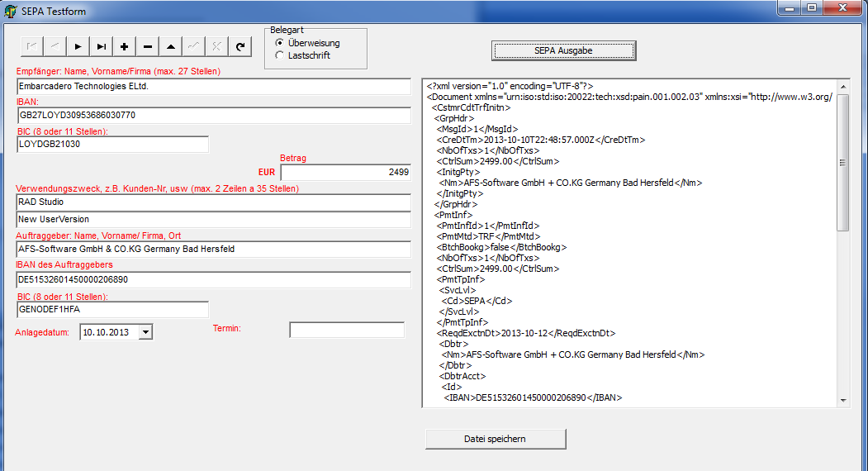Click the XML line with CreDtTm timestamp
Screen dimensions: 868x471
click(541, 140)
